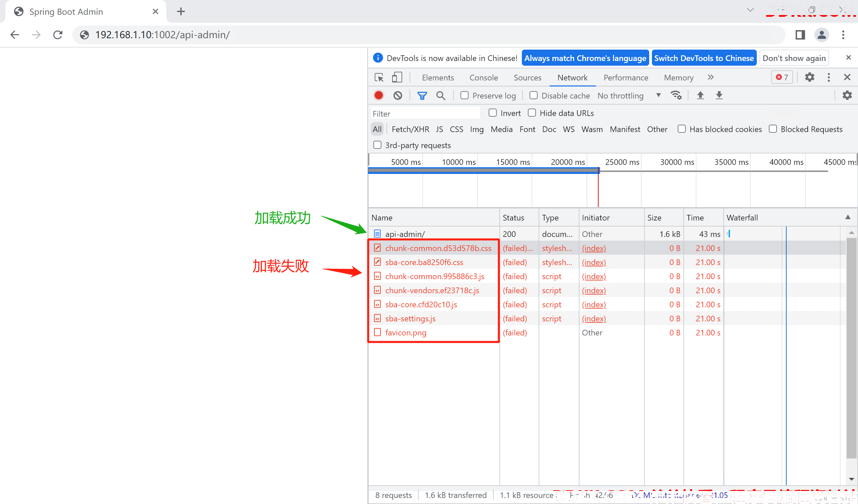Enable the Disable cache checkbox
858x504 pixels.
click(534, 96)
